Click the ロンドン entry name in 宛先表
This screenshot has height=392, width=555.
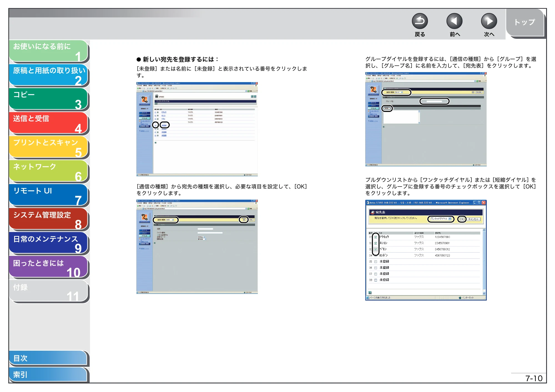pyautogui.click(x=384, y=255)
